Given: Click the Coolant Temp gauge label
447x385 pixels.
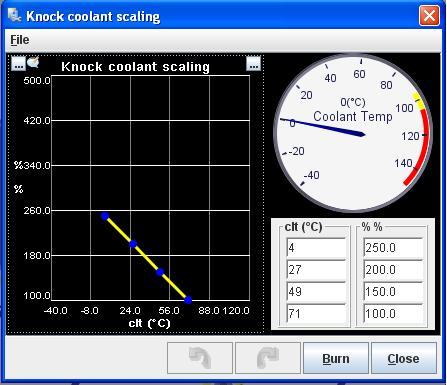Looking at the screenshot, I should (x=353, y=116).
